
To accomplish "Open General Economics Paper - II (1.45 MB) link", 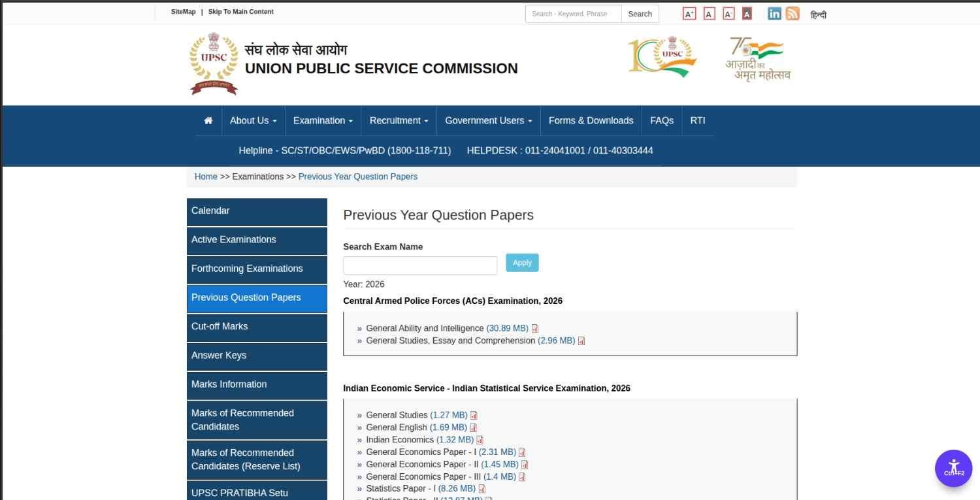I will tap(500, 465).
